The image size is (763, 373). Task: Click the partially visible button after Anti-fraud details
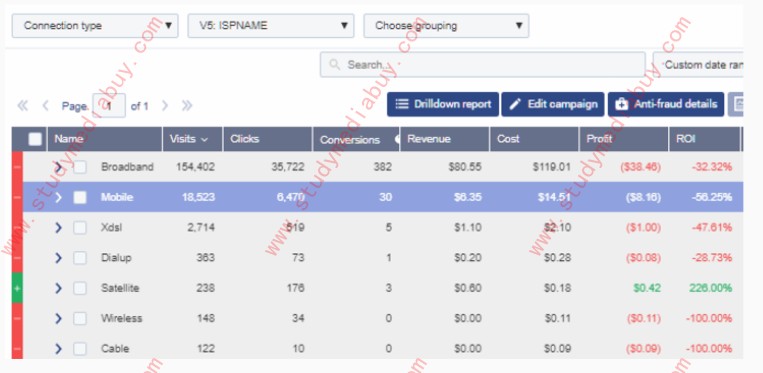point(735,104)
